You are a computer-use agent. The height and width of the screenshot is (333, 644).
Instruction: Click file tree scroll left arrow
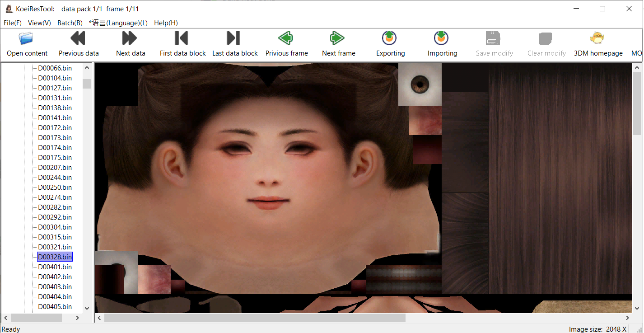[5, 318]
